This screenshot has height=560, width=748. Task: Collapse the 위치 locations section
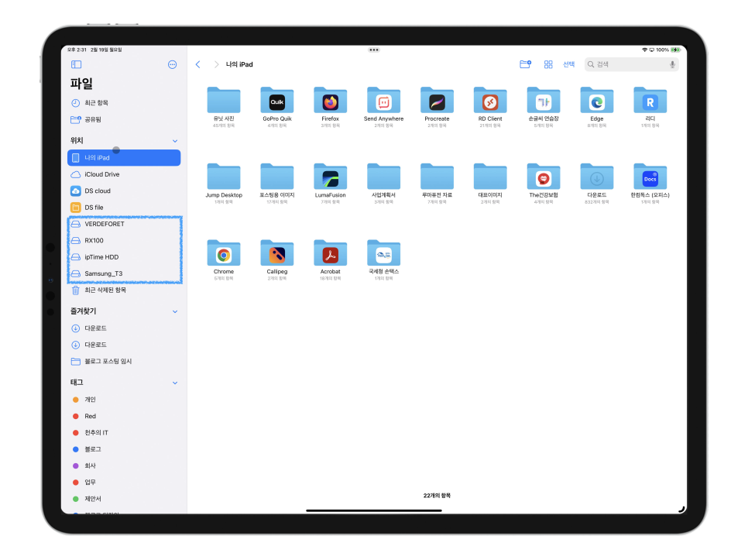click(175, 141)
